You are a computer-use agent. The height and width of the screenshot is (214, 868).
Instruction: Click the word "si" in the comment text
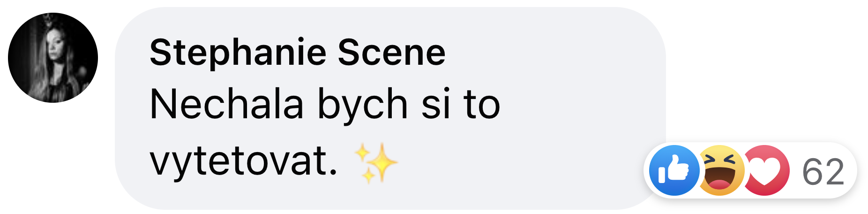point(436,104)
